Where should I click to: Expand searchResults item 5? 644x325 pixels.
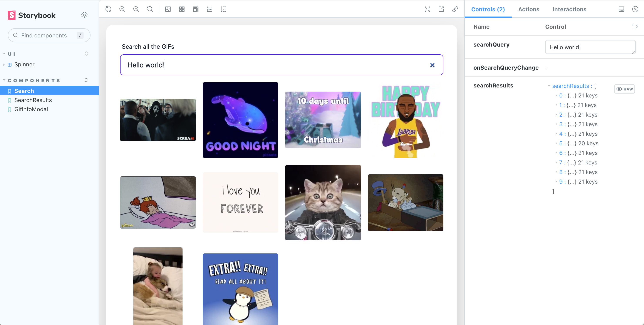coord(556,143)
